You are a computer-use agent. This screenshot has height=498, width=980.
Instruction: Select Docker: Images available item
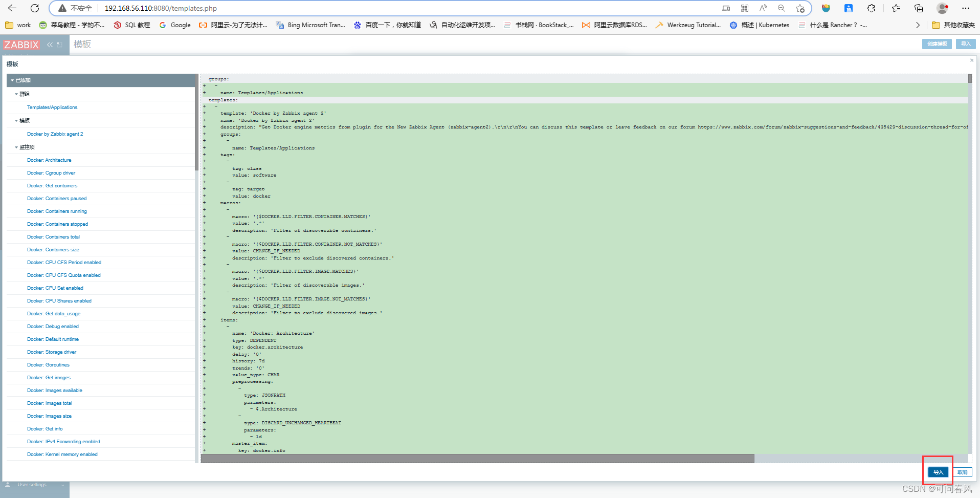(x=55, y=391)
